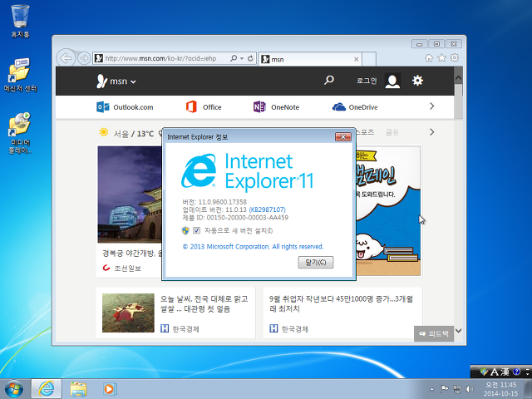Toggle automatic new version install checkbox
This screenshot has width=532, height=399.
point(196,231)
